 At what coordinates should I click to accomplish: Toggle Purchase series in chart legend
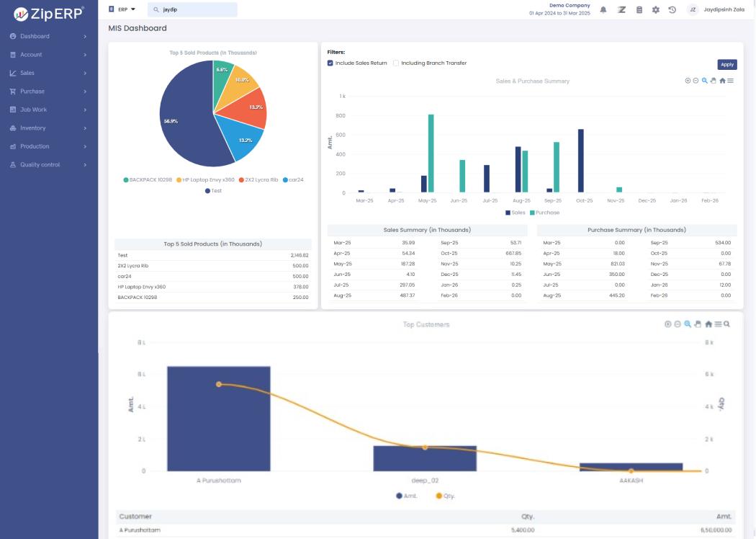pos(545,213)
